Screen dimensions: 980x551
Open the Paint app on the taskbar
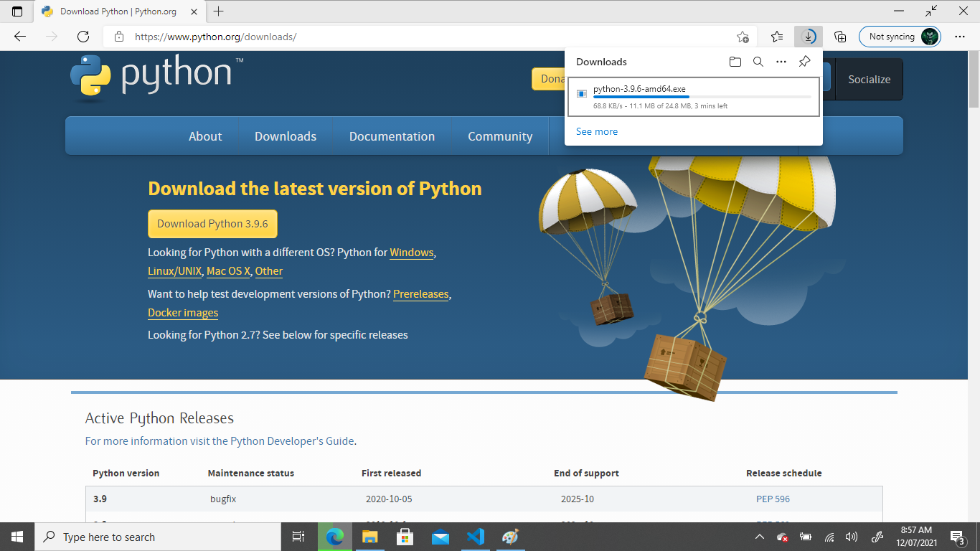(x=510, y=537)
